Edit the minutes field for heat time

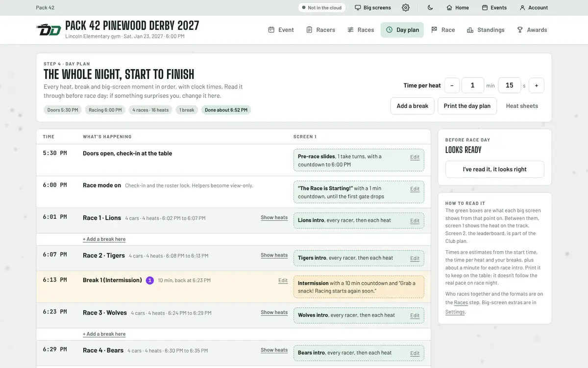tap(472, 85)
